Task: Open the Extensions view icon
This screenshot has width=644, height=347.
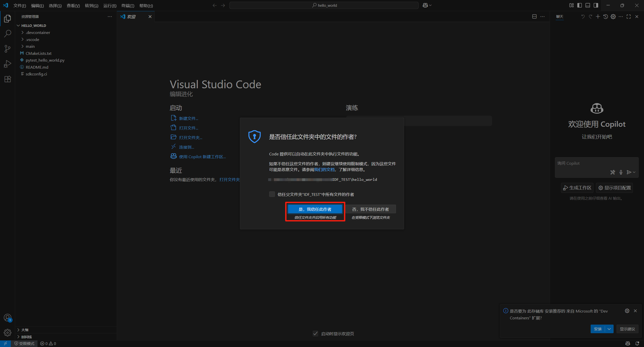Action: (8, 79)
